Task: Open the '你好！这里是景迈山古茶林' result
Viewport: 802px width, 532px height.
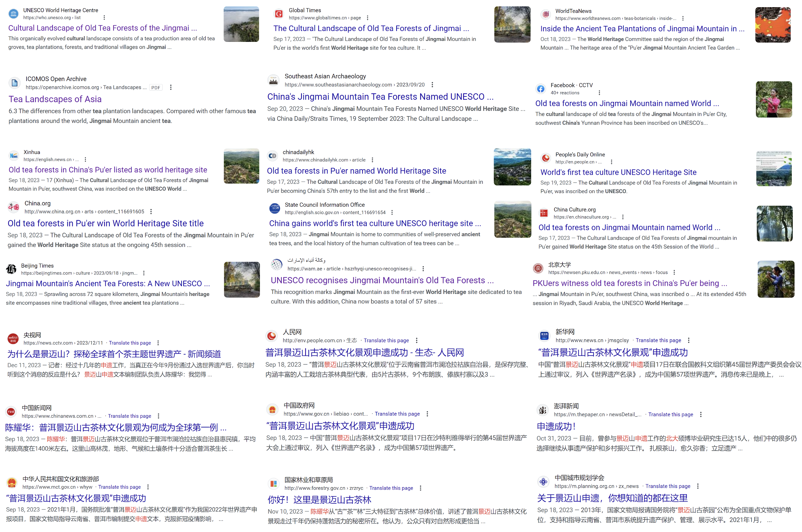Action: [x=319, y=500]
